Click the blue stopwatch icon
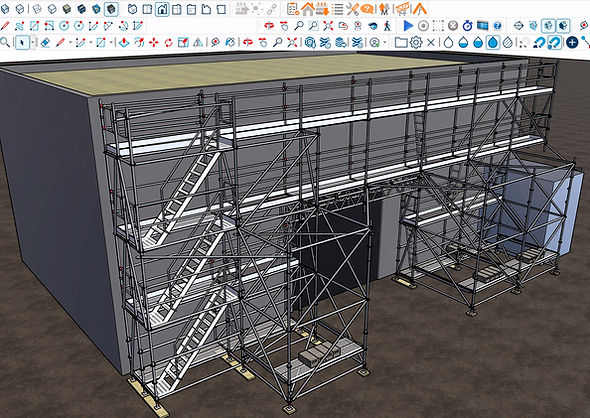 point(468,26)
